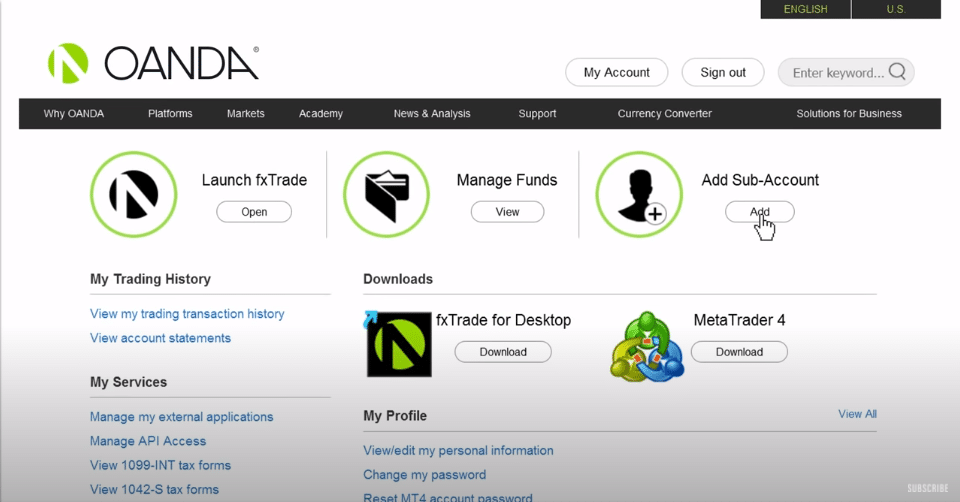Click the My Profile heading
960x502 pixels.
tap(395, 416)
